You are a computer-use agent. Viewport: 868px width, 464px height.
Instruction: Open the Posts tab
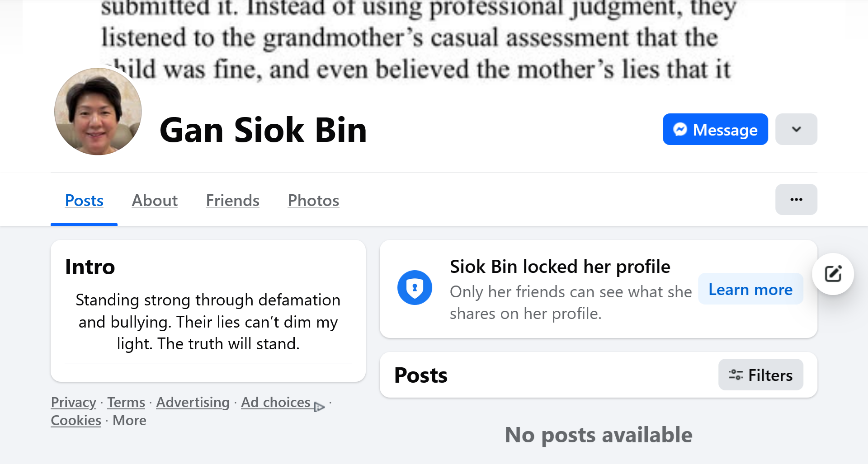pyautogui.click(x=84, y=201)
